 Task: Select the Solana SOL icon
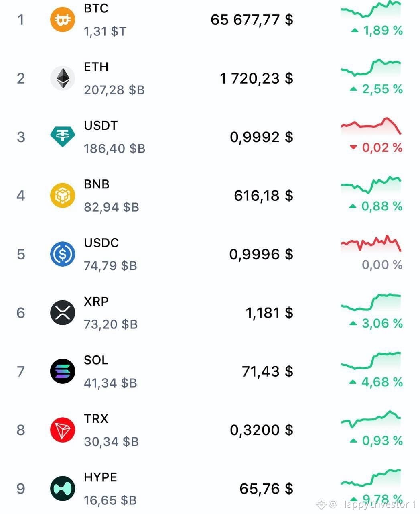pos(63,371)
